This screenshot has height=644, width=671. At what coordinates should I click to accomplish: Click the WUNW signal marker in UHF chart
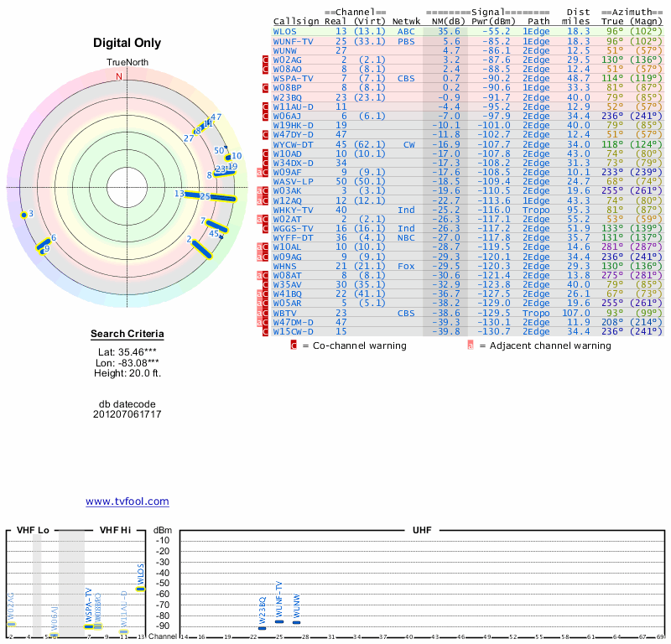[296, 622]
